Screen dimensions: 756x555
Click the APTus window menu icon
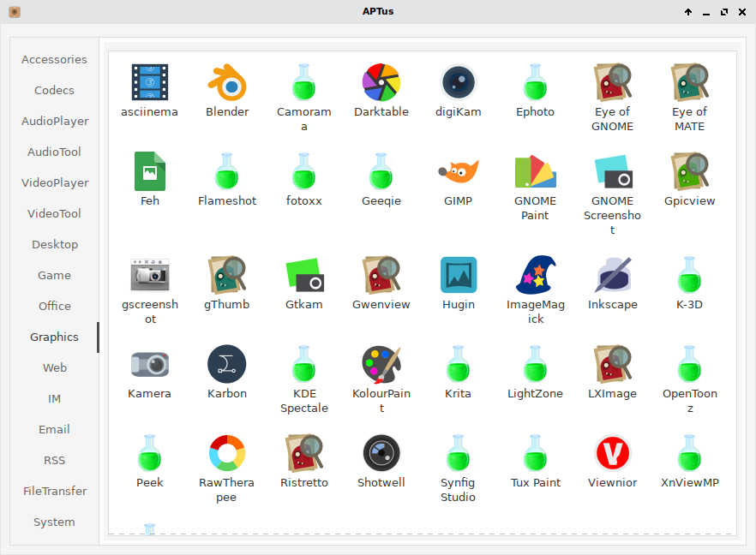tap(15, 12)
